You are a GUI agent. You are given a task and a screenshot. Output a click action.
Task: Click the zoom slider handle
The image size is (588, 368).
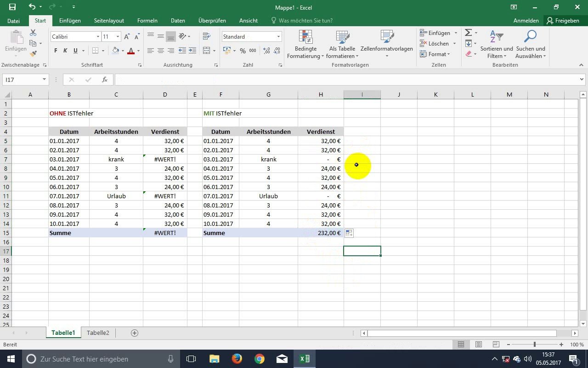pos(534,345)
